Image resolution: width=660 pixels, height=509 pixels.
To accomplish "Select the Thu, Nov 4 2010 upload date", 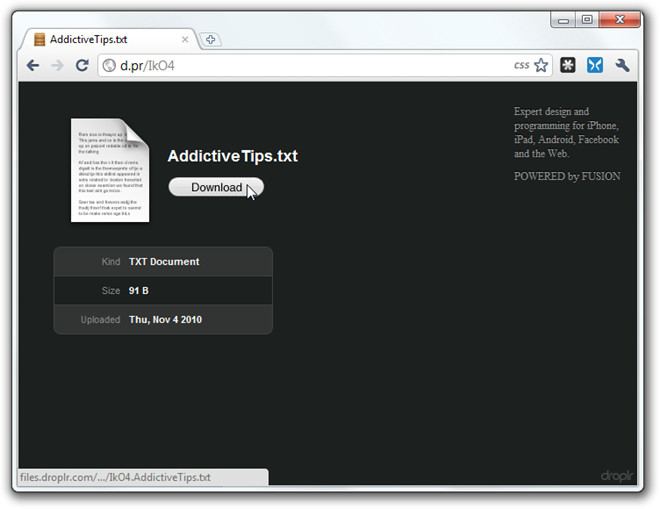I will [165, 320].
